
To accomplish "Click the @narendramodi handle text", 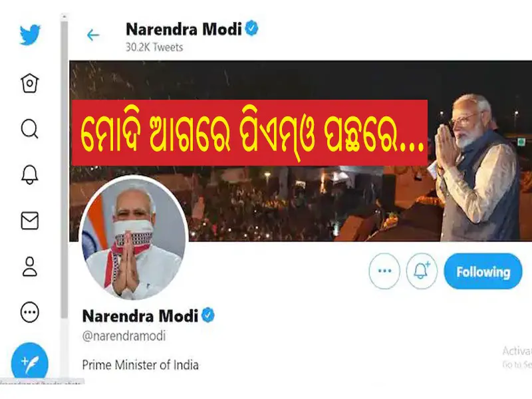I will [x=124, y=336].
